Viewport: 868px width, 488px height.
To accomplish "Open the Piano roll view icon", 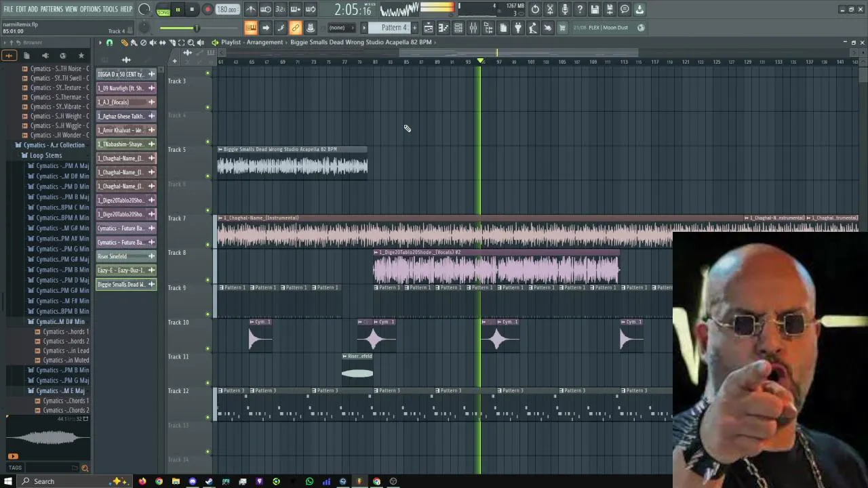I will 443,28.
